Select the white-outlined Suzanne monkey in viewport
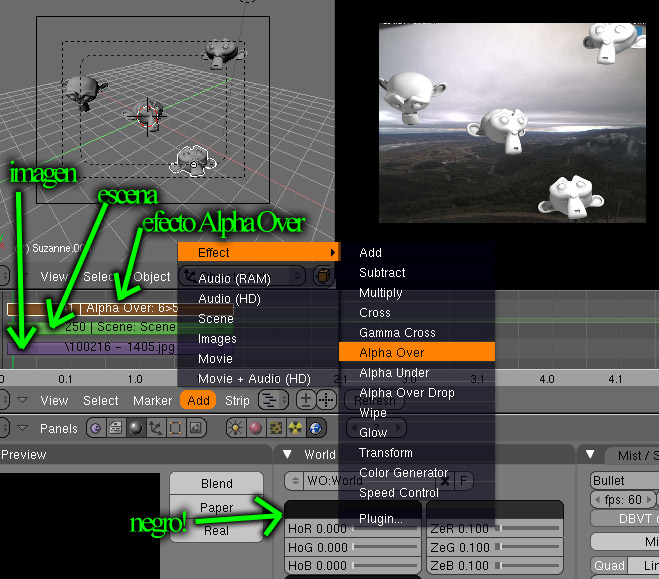659x579 pixels. click(193, 161)
